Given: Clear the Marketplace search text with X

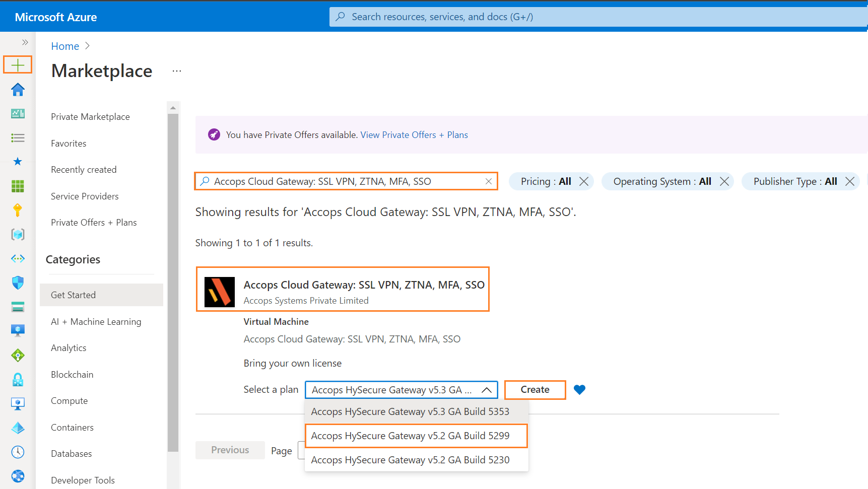Looking at the screenshot, I should (x=488, y=181).
